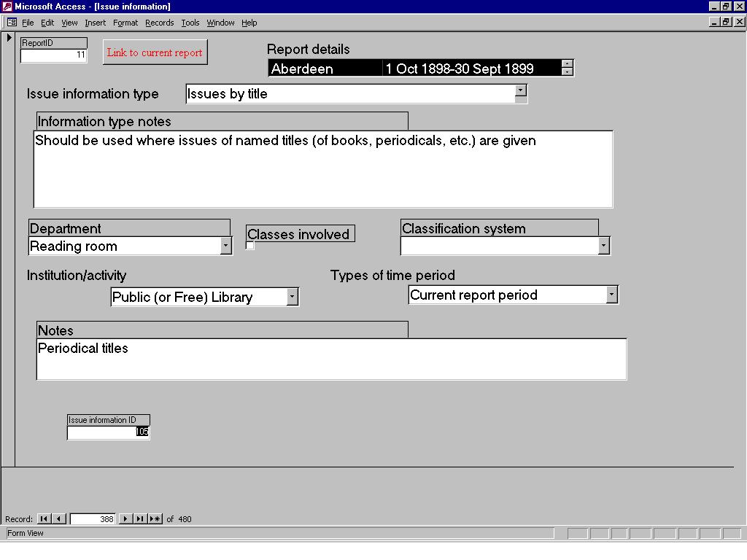Restore the Issue information form window

[x=726, y=22]
